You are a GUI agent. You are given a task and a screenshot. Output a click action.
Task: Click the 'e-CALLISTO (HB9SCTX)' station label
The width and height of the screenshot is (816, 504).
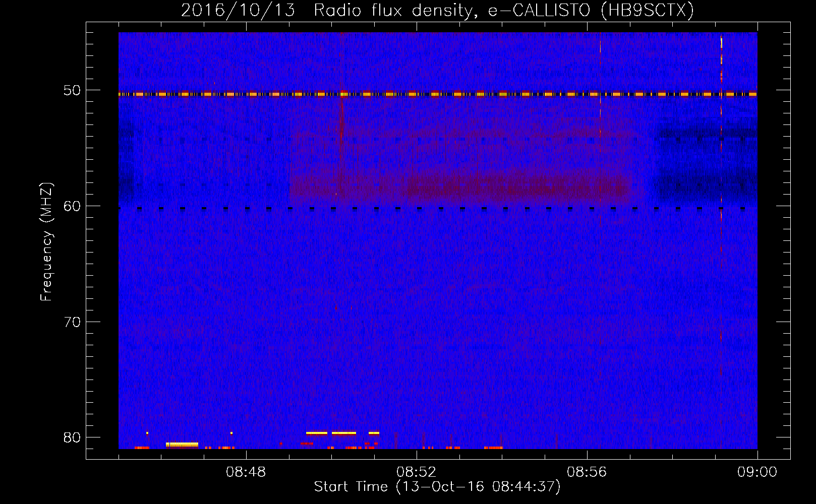pos(591,10)
